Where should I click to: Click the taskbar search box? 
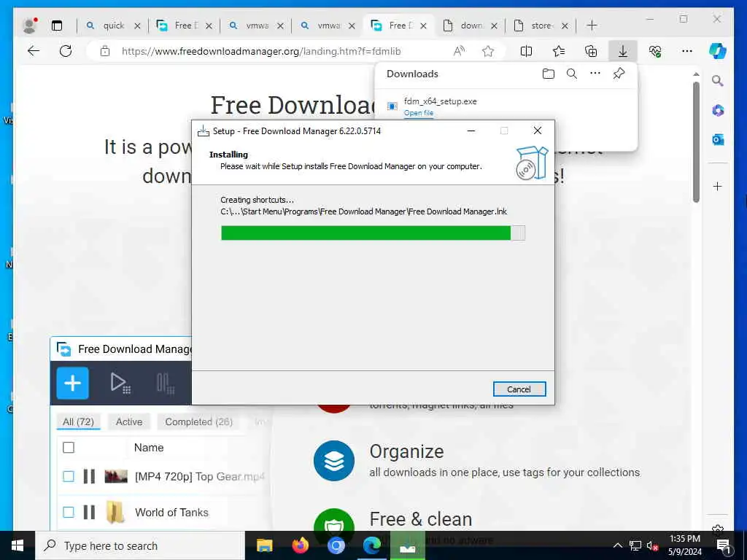[140, 545]
